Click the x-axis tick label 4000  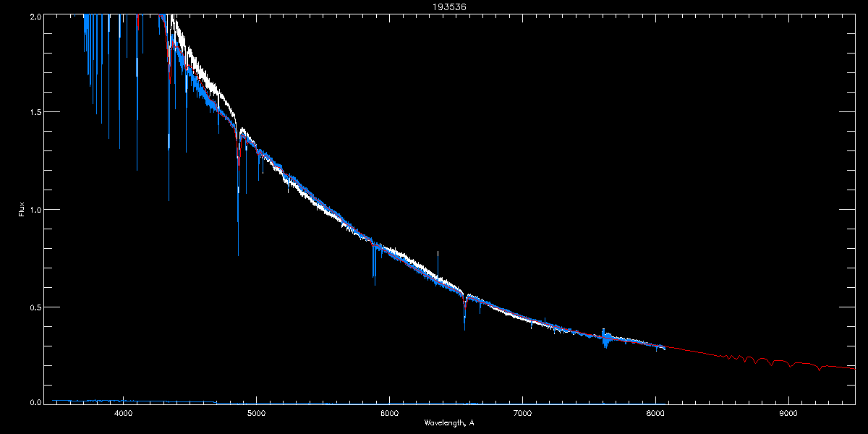(123, 414)
